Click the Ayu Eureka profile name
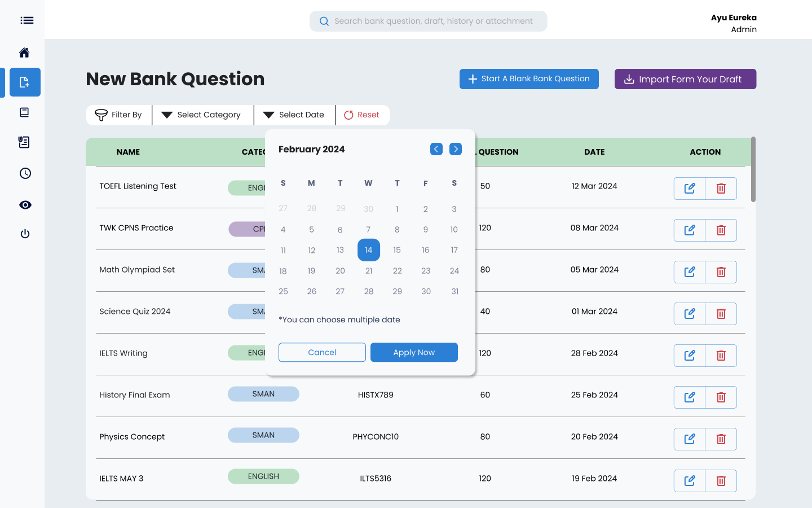This screenshot has width=812, height=508. pyautogui.click(x=734, y=17)
